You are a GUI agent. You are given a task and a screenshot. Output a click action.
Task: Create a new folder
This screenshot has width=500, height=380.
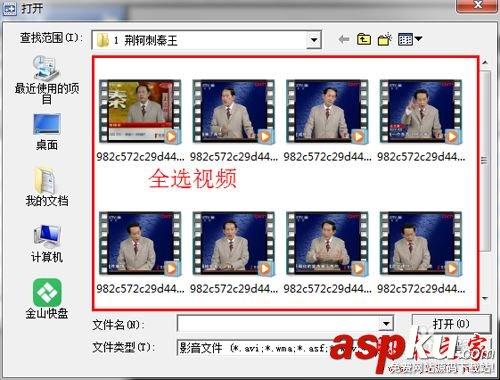[385, 39]
